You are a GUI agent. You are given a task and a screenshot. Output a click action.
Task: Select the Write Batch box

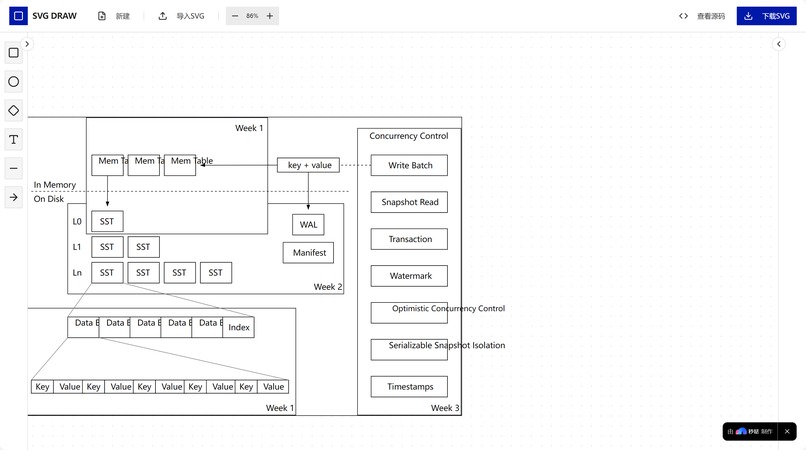(409, 165)
